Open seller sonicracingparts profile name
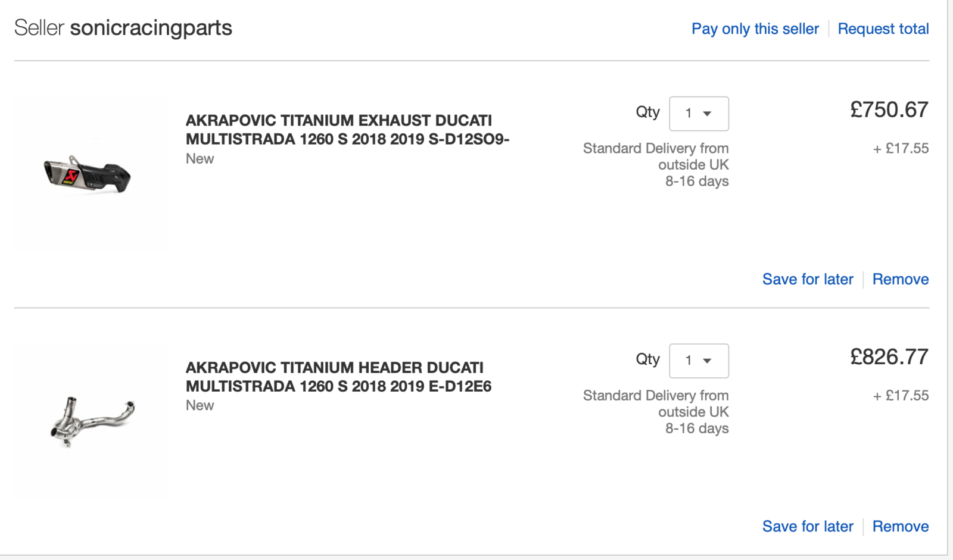Viewport: 953px width, 560px height. (x=151, y=28)
